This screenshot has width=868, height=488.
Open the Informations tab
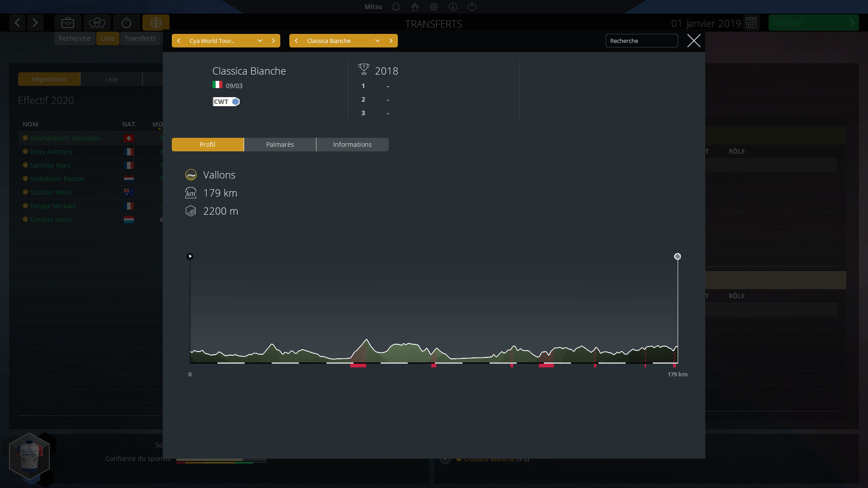(x=352, y=145)
